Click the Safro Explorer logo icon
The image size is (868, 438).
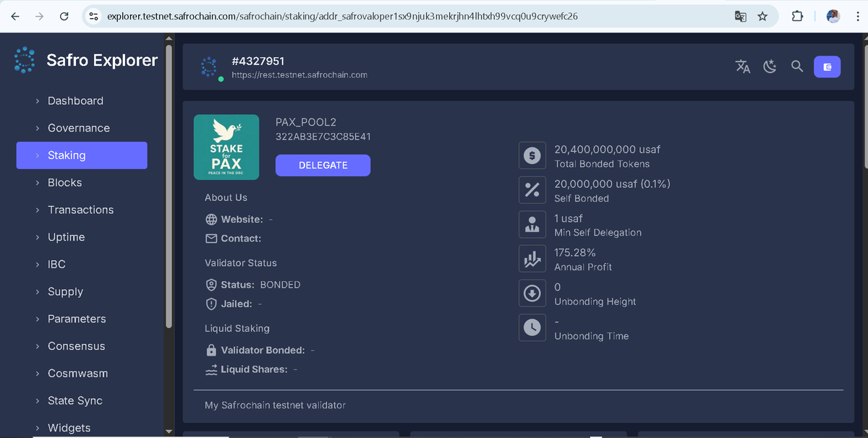pyautogui.click(x=24, y=60)
